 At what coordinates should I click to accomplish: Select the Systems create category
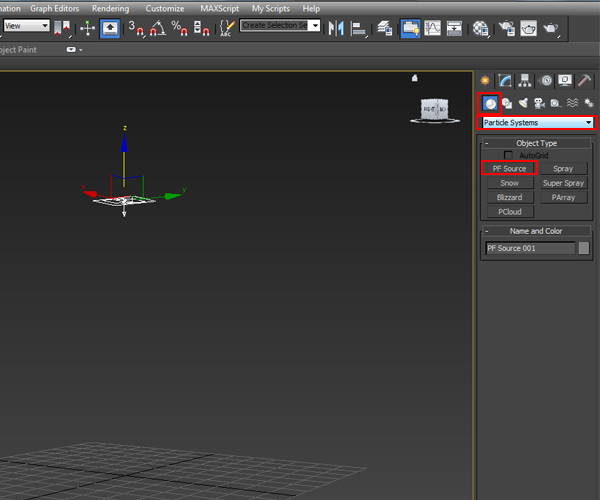click(589, 103)
